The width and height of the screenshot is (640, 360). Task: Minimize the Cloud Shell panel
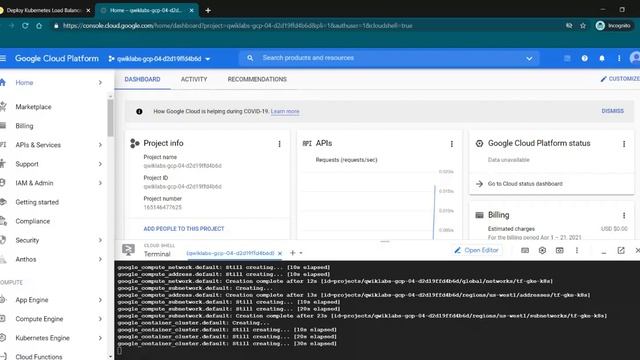604,252
